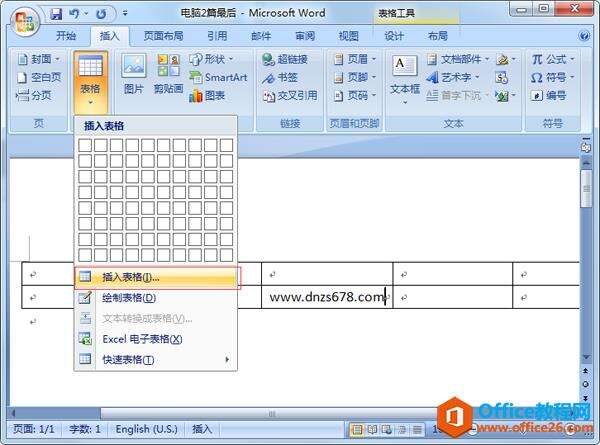Insert a 书签 bookmark
Viewport: 600px width, 445px height.
tap(280, 78)
